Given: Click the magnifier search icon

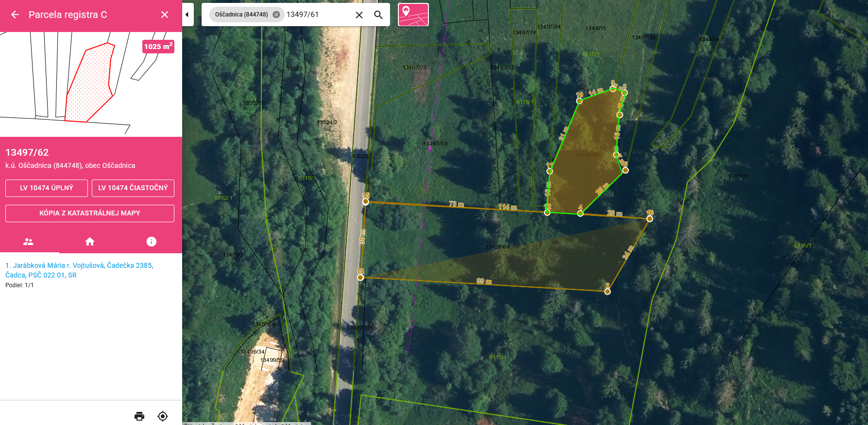Looking at the screenshot, I should [x=378, y=15].
